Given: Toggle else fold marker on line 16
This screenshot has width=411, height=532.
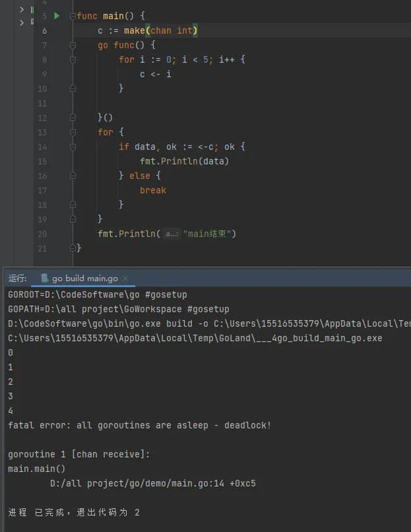Looking at the screenshot, I should coord(73,176).
